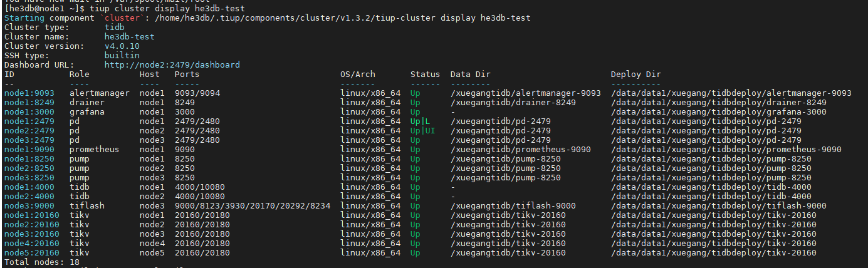Click the Up|L status of node1 pd
The image size is (868, 268).
coord(420,121)
